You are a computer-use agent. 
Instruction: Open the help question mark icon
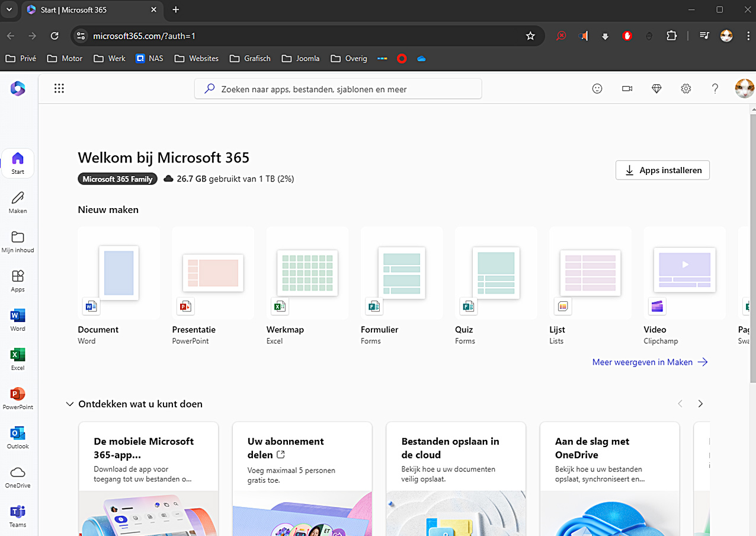pos(715,88)
